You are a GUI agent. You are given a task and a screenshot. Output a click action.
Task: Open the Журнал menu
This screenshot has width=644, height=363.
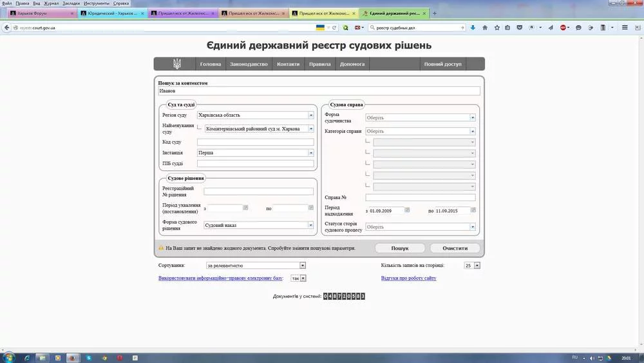click(52, 3)
